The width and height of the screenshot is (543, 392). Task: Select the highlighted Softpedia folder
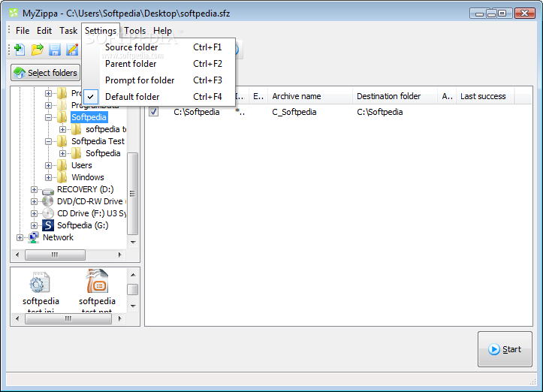pos(89,117)
